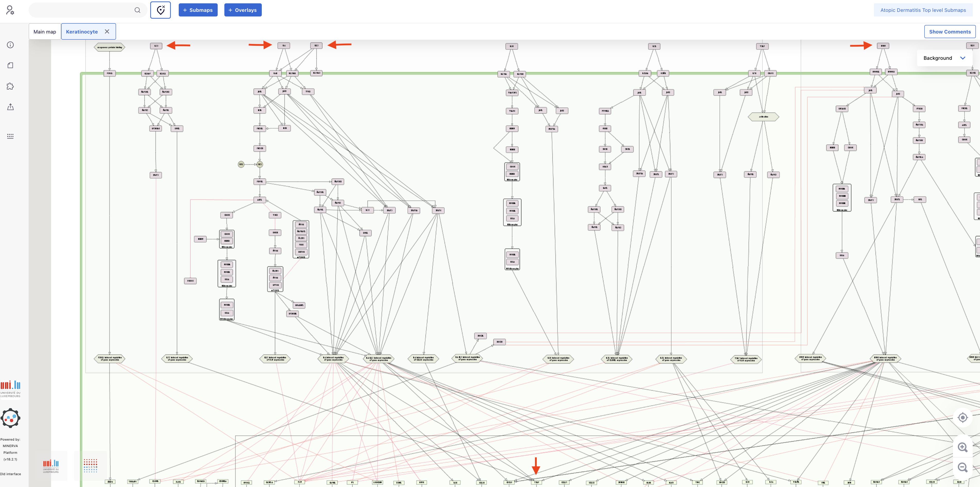Click Old interface link
This screenshot has height=487, width=980.
11,474
